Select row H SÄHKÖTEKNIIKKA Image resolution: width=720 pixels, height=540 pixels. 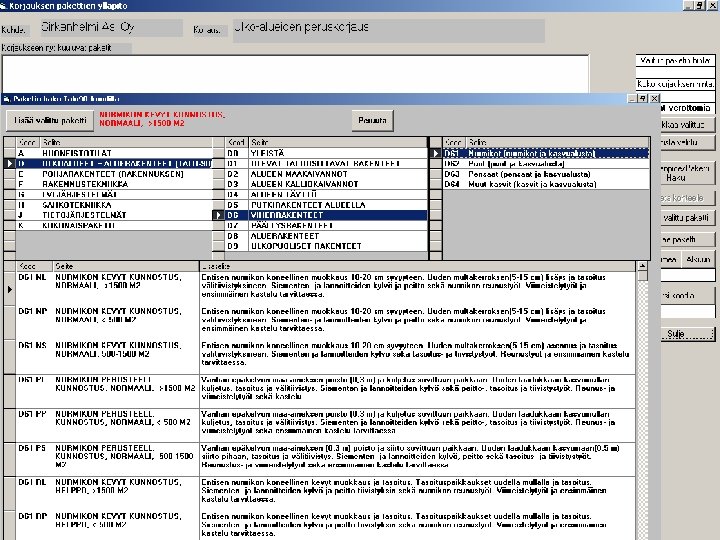point(114,205)
